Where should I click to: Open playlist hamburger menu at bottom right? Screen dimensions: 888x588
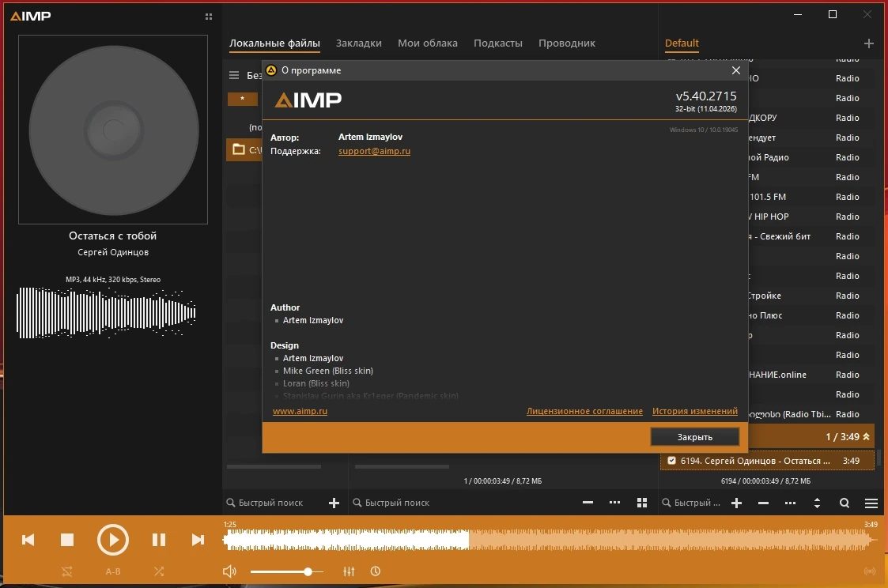pyautogui.click(x=871, y=503)
